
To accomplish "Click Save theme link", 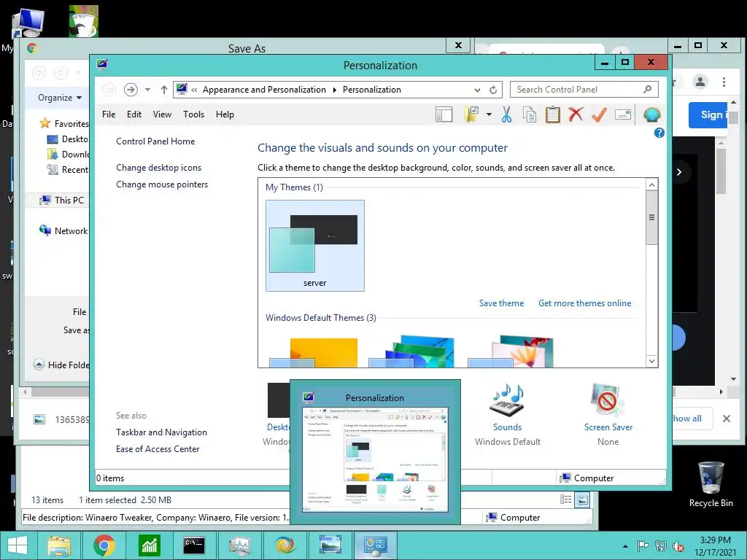I will [x=501, y=303].
